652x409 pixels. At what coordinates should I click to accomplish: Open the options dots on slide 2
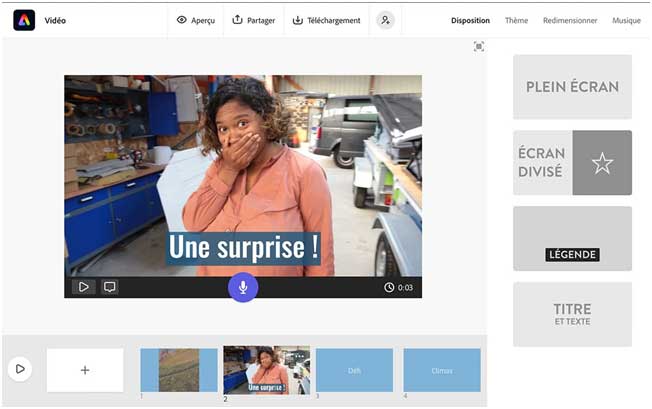point(299,357)
